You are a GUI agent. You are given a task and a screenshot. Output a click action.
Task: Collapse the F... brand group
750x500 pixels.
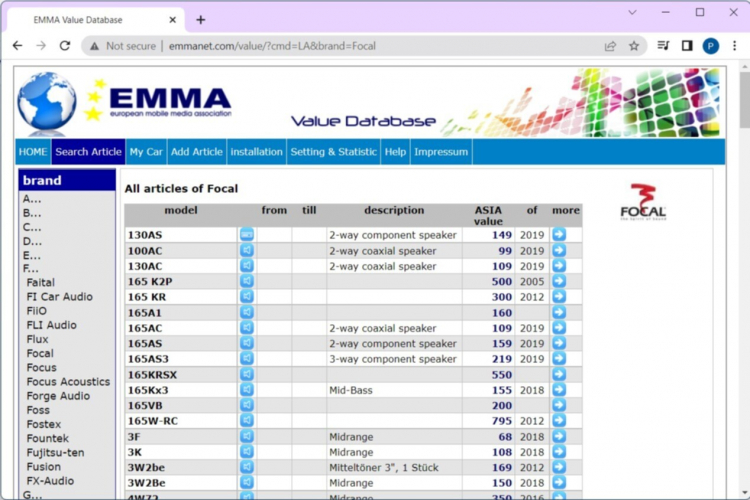pyautogui.click(x=31, y=268)
